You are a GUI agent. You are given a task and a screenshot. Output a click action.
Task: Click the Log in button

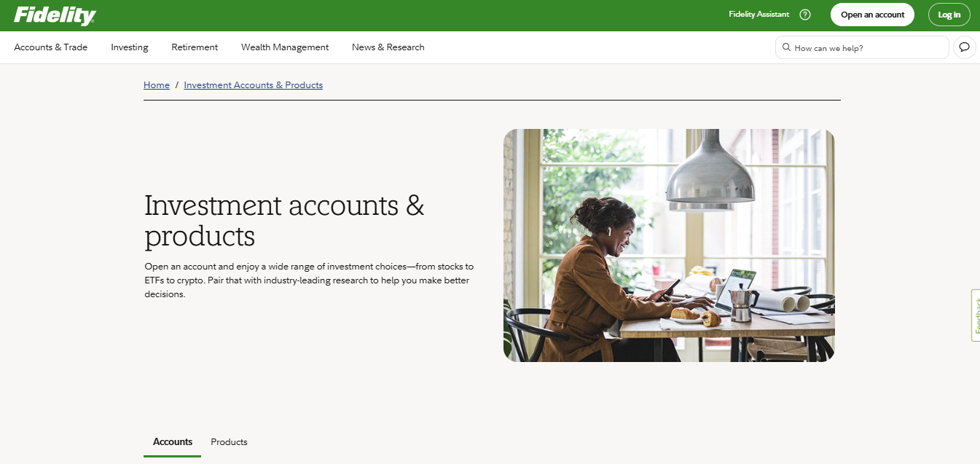949,15
